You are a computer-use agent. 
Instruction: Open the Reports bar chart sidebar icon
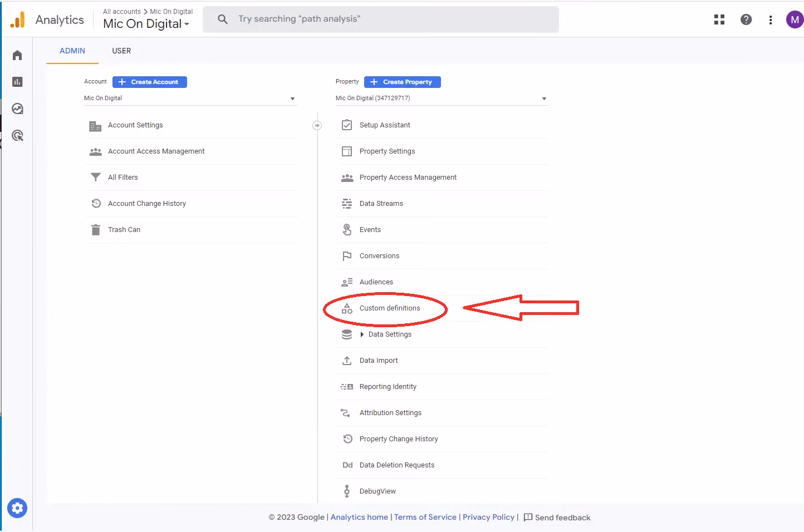(x=17, y=82)
